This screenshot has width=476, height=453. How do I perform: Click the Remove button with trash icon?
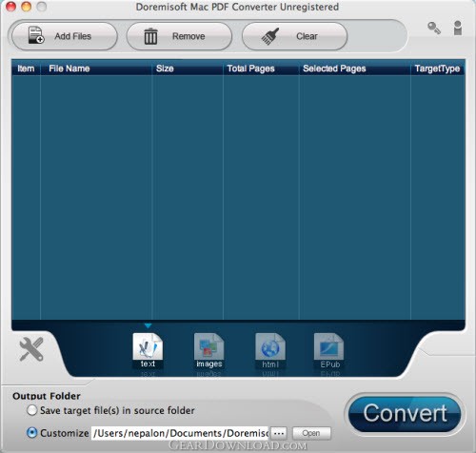(x=179, y=36)
